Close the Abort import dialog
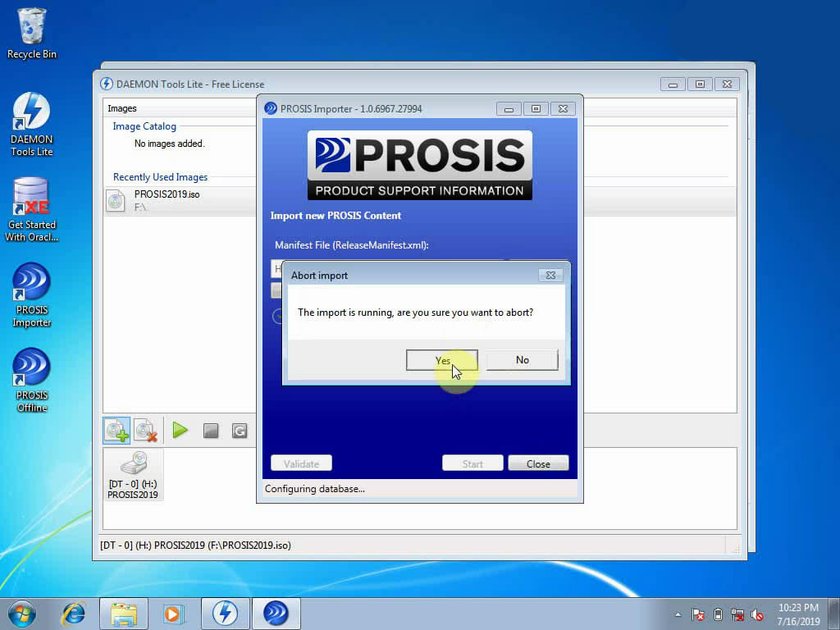This screenshot has height=630, width=840. [550, 276]
